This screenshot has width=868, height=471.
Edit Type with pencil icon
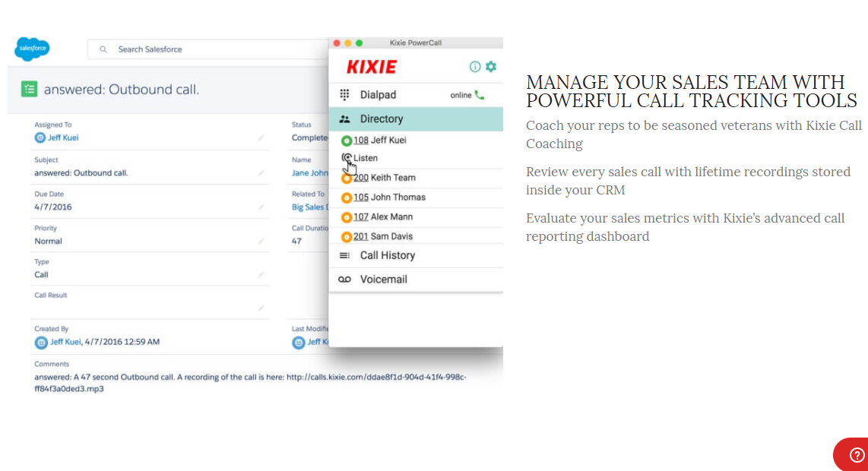click(261, 274)
